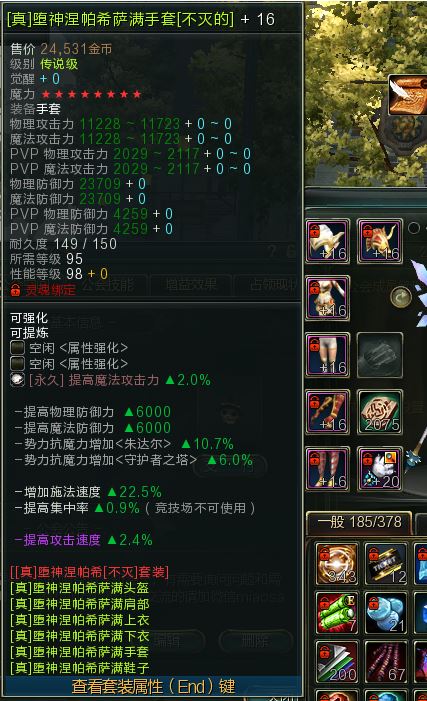Select the orange orb item with 343
Screen dimensions: 427x701
click(x=337, y=563)
